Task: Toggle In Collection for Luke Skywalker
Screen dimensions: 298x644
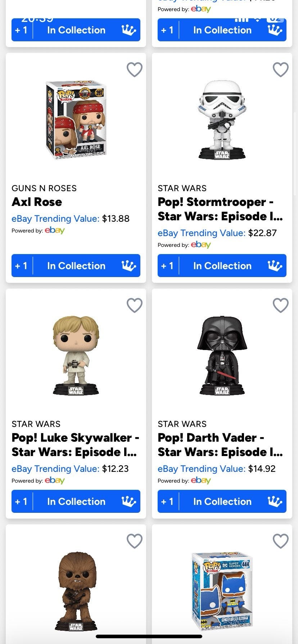Action: [76, 502]
